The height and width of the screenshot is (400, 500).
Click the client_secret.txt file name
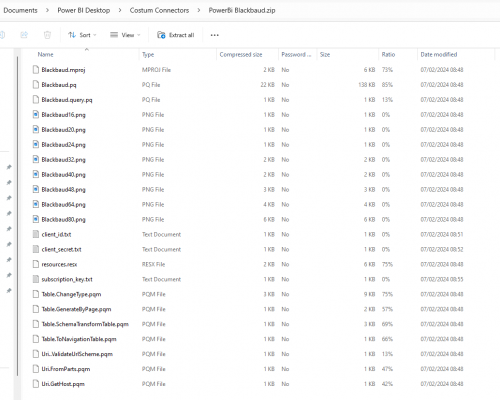[x=61, y=249]
